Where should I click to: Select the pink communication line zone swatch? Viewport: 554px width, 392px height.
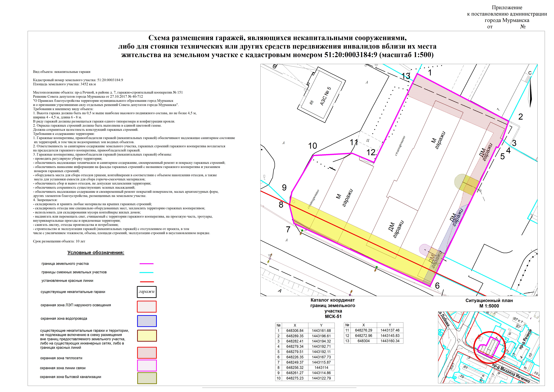(147, 365)
